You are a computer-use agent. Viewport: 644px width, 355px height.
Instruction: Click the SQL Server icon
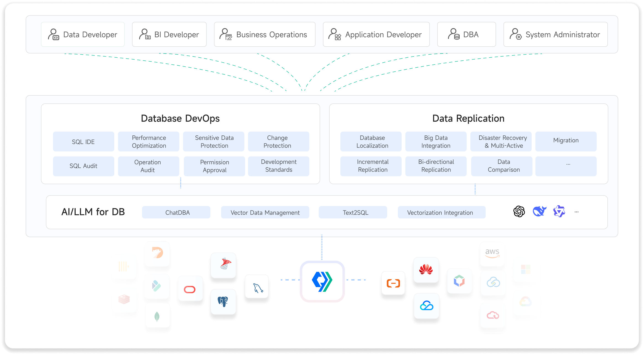(225, 263)
